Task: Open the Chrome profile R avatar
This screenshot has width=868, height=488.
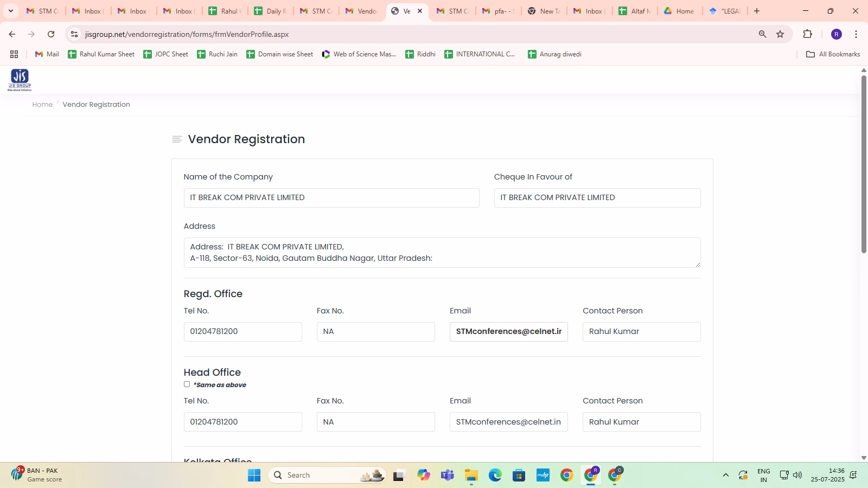Action: coord(837,34)
